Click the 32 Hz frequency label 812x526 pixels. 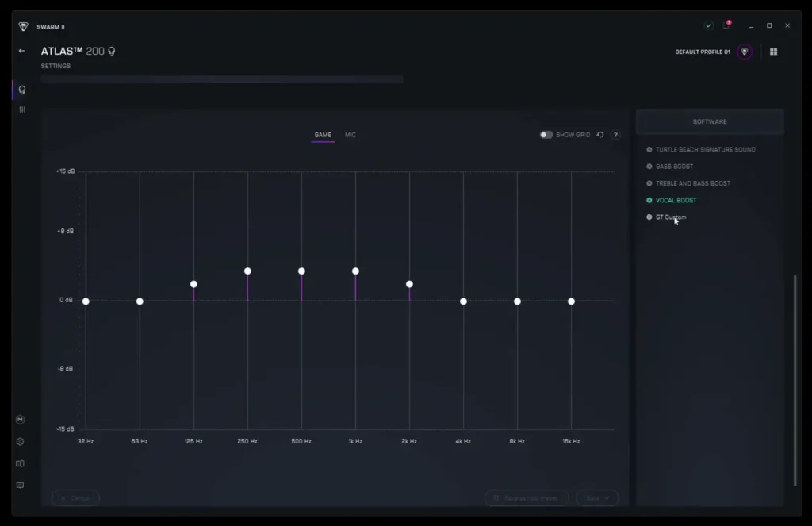tap(86, 442)
